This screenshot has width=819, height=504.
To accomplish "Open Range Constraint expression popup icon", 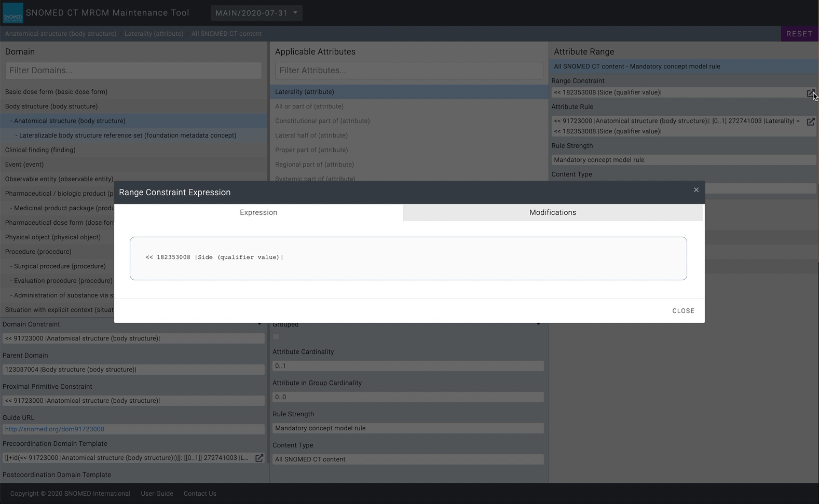I will 810,93.
